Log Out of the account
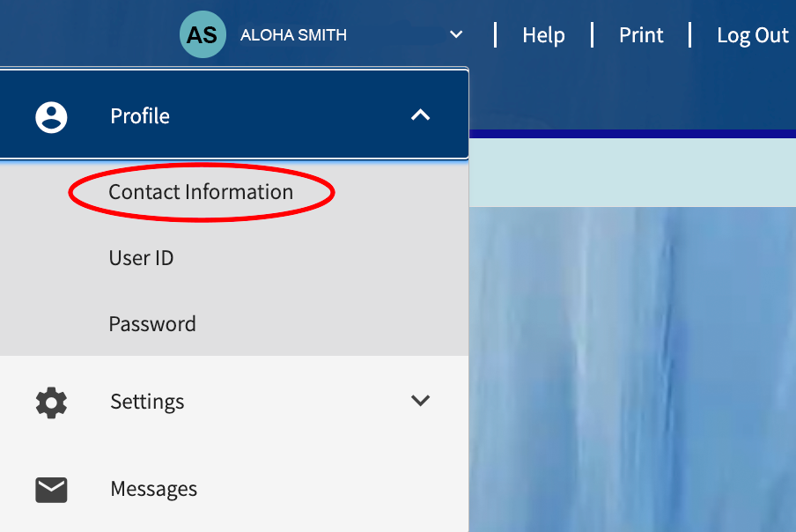 pyautogui.click(x=752, y=35)
